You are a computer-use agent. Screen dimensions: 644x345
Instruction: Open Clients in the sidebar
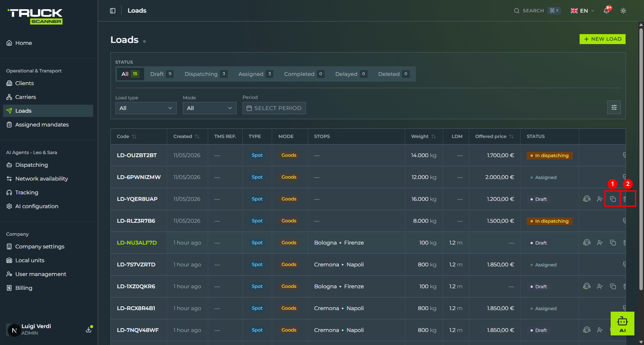tap(48, 83)
